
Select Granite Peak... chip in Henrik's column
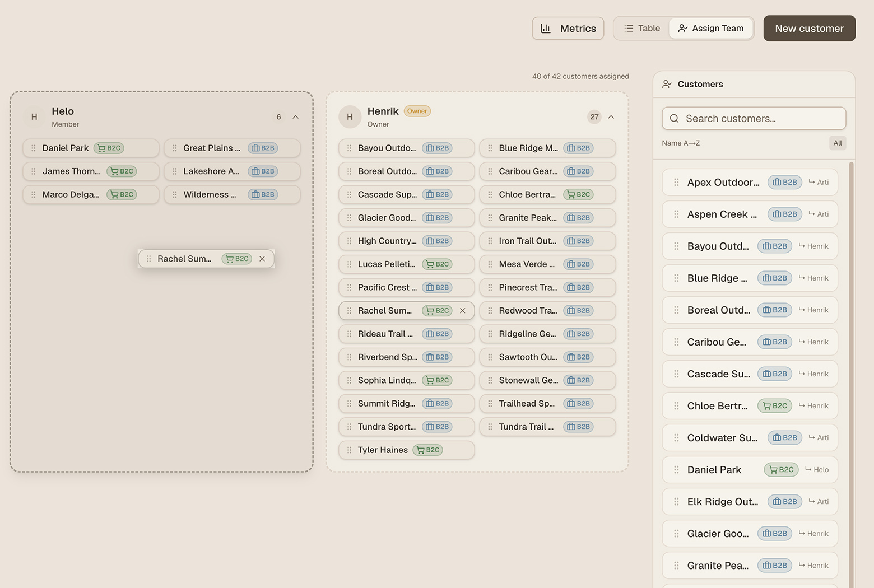point(547,218)
